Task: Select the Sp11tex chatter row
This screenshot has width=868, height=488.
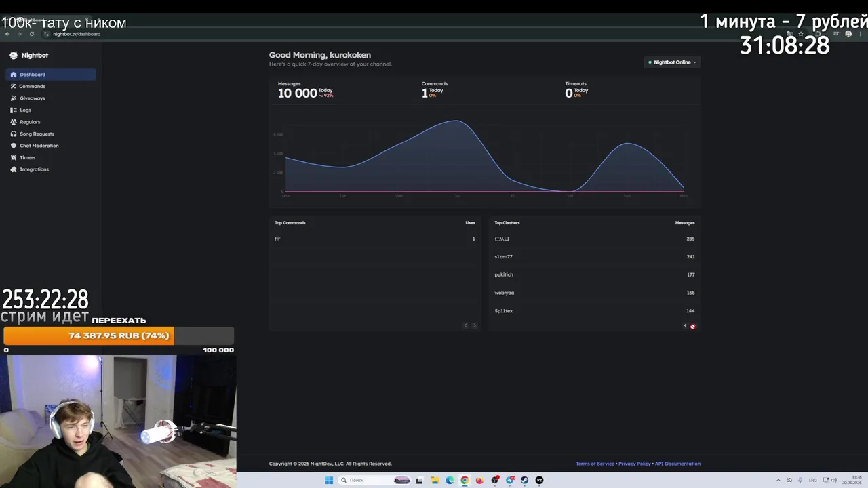Action: 595,311
